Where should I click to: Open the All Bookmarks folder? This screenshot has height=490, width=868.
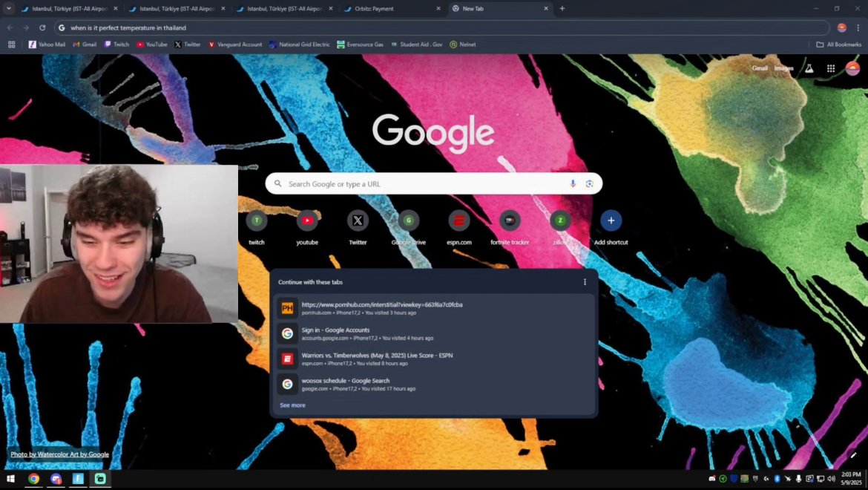pyautogui.click(x=839, y=45)
